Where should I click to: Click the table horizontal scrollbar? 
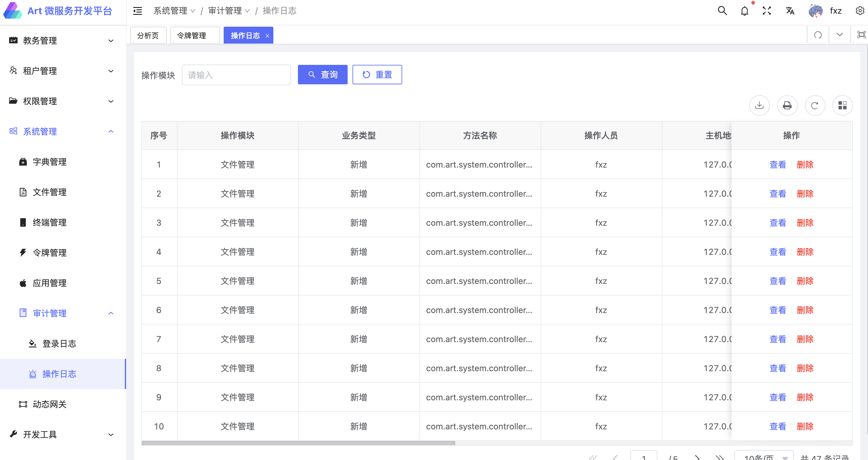pyautogui.click(x=298, y=443)
